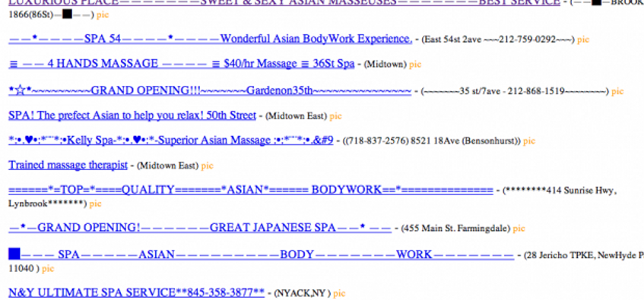Select the 35 st/7ave 212-868-1519 location text
This screenshot has width=644, height=300.
point(515,91)
